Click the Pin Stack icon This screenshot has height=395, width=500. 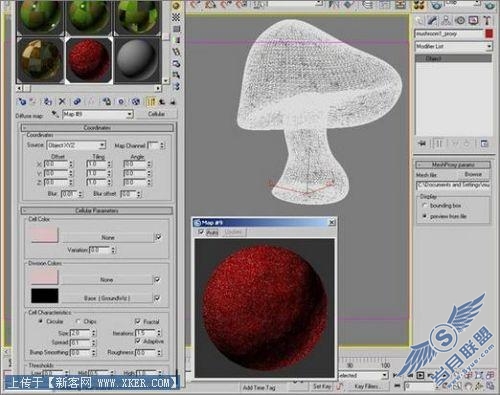(422, 144)
